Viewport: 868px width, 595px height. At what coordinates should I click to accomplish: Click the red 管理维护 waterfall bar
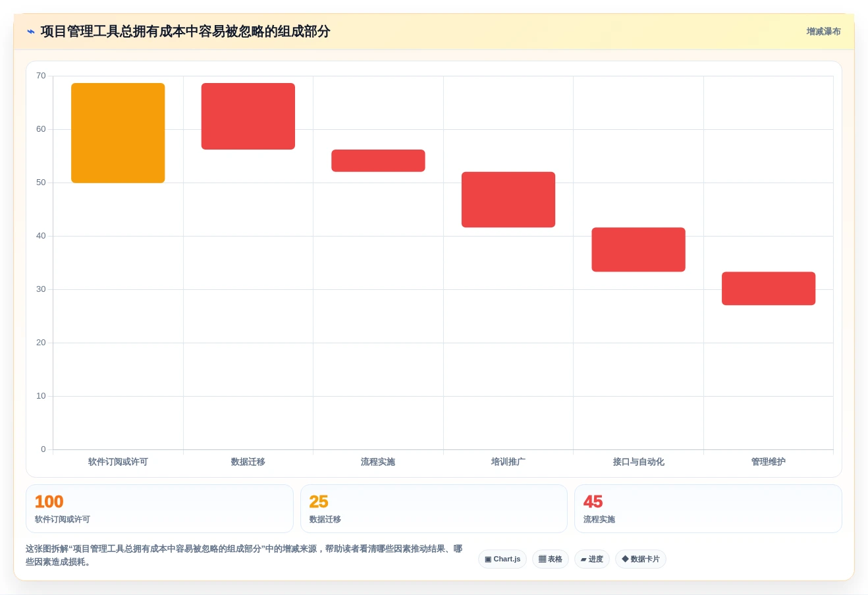point(769,289)
